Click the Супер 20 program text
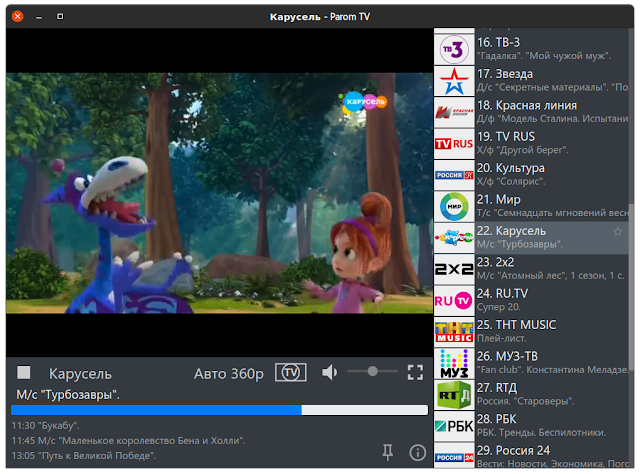The width and height of the screenshot is (640, 474). 499,307
